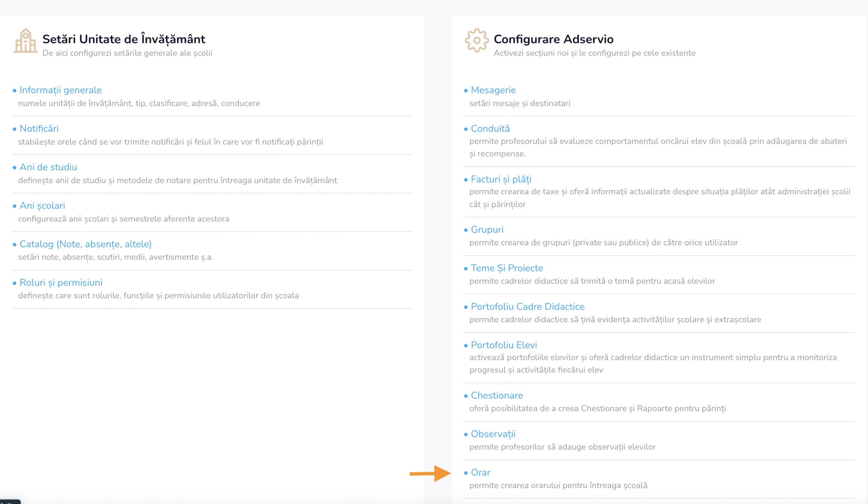Click the Configurare Adservio heading
Viewport: 868px width, 504px height.
click(553, 39)
